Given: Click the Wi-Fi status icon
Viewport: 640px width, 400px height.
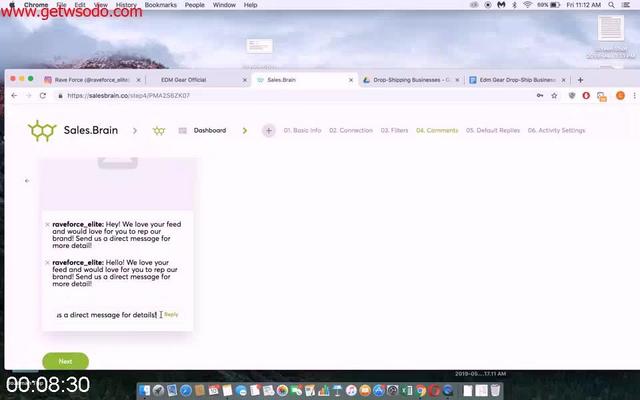Looking at the screenshot, I should coord(527,5).
